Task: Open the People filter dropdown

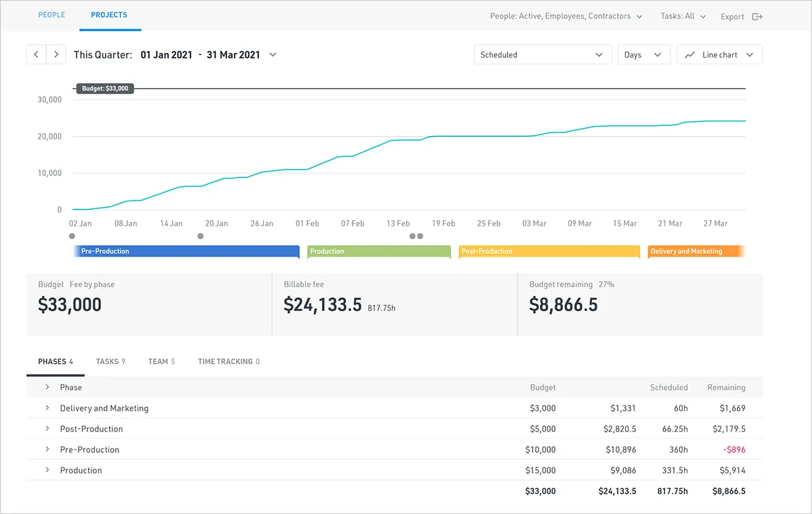Action: [x=566, y=16]
